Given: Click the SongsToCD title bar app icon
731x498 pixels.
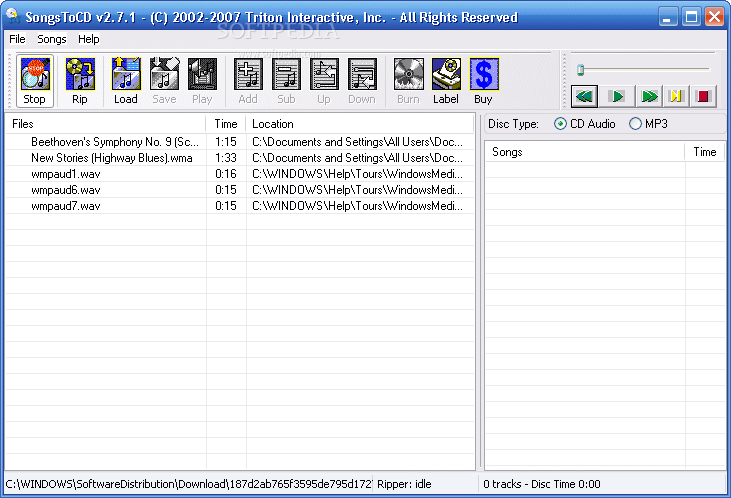Looking at the screenshot, I should click(13, 16).
